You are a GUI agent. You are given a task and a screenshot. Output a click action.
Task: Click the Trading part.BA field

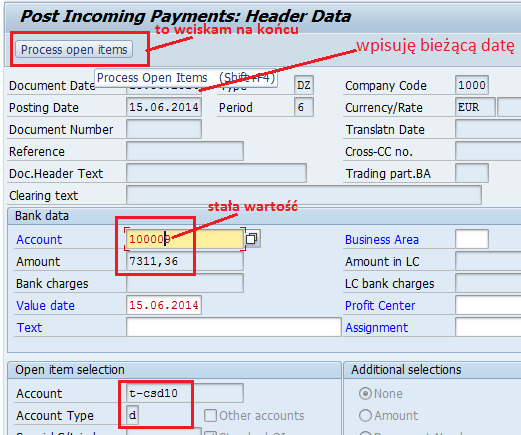[472, 173]
